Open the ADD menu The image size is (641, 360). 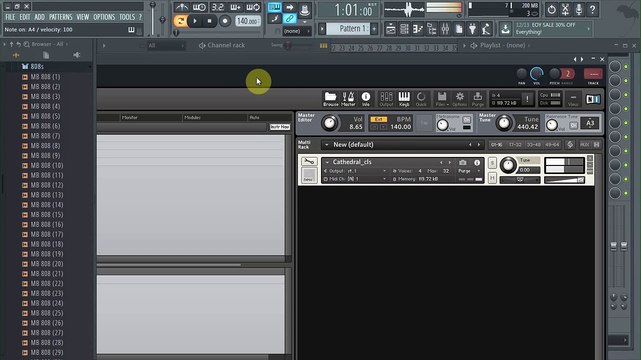[40, 17]
